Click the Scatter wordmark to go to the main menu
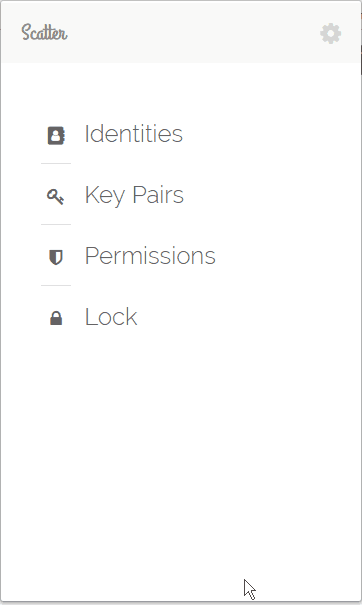This screenshot has width=362, height=605. pos(44,32)
